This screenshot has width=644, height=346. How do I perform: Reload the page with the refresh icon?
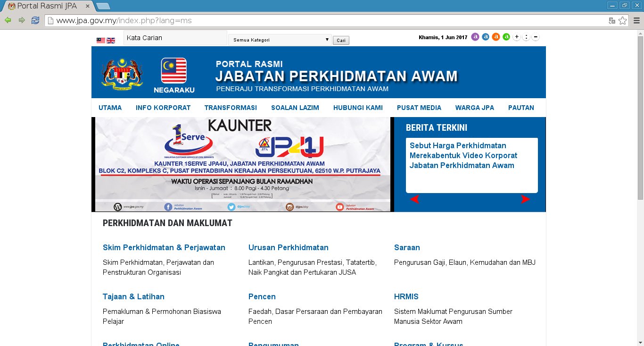coord(35,20)
